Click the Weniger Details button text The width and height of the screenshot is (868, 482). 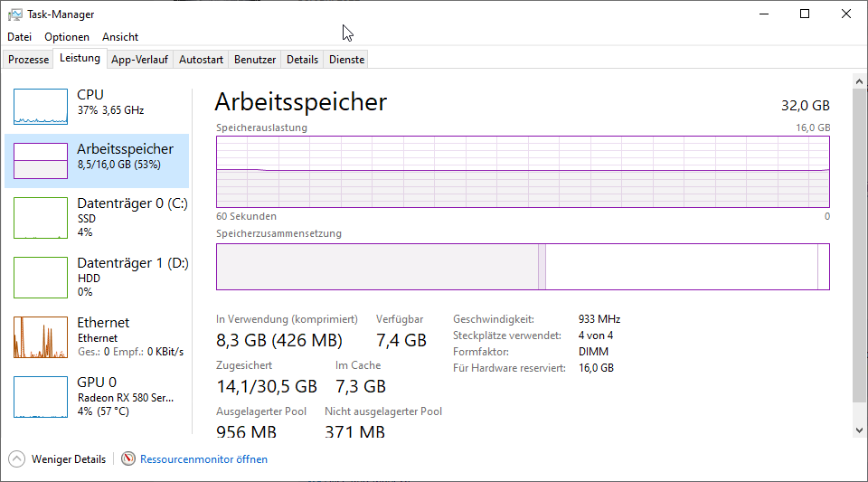click(69, 459)
